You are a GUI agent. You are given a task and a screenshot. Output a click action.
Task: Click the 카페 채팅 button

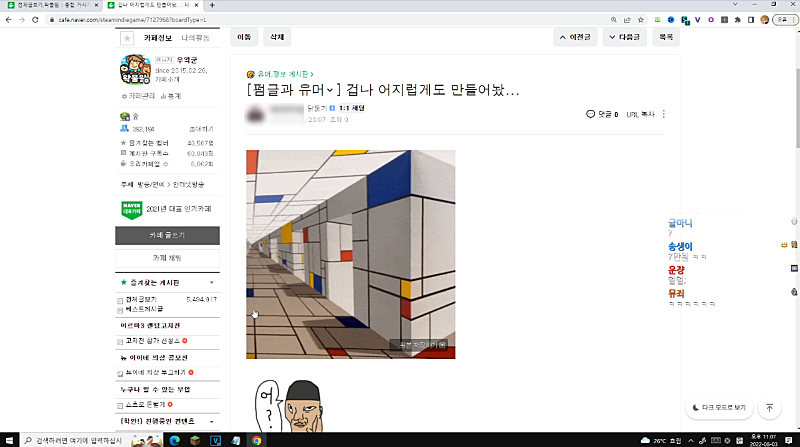point(167,258)
